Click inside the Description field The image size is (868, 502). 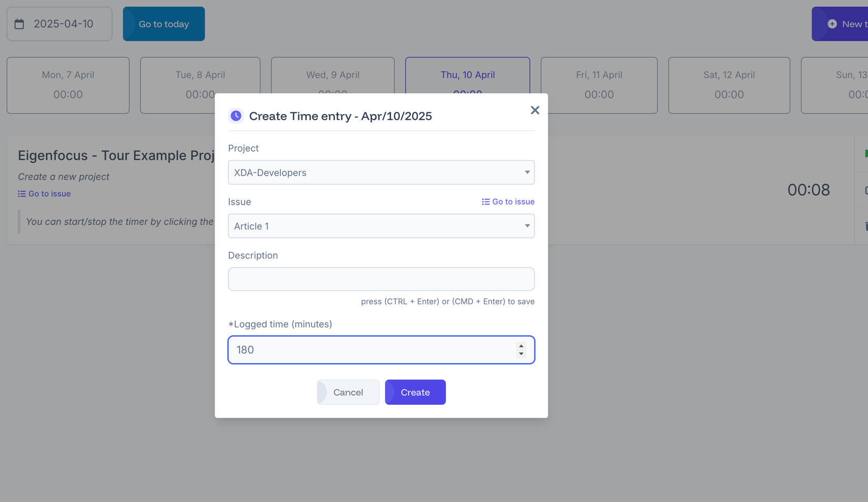[381, 279]
